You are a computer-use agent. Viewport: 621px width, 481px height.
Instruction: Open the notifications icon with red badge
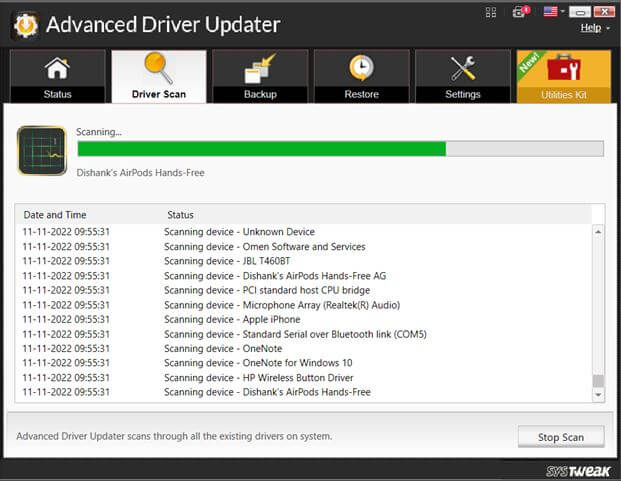click(521, 13)
